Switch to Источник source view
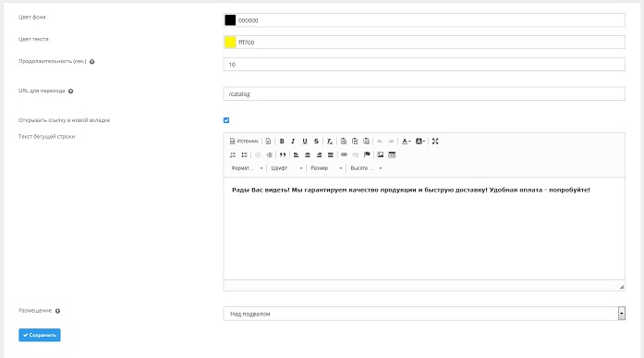 tap(244, 142)
